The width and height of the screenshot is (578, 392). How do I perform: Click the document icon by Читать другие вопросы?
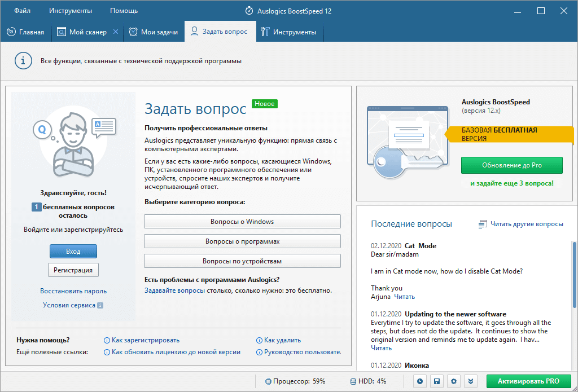click(483, 224)
